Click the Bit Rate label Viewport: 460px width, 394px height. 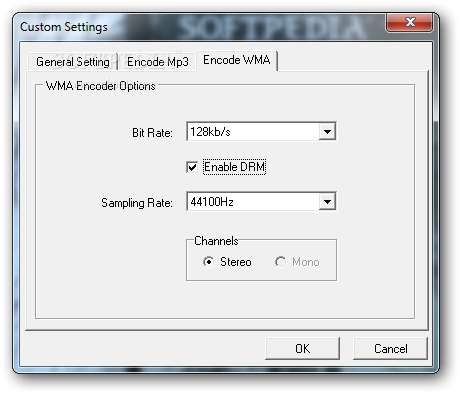(152, 133)
